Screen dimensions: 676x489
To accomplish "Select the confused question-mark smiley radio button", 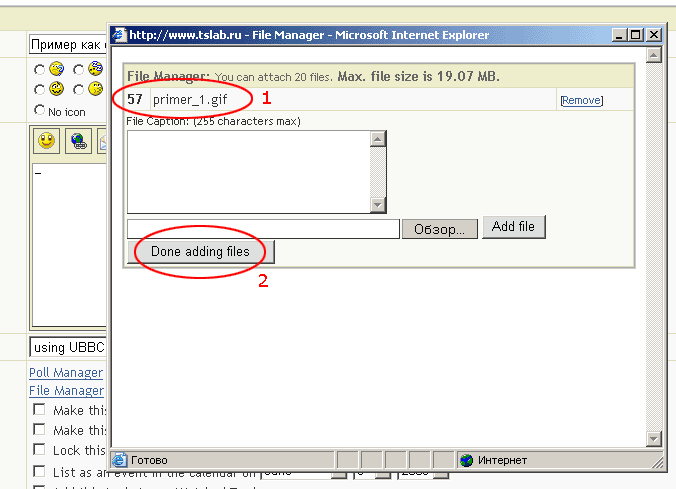I will (39, 69).
